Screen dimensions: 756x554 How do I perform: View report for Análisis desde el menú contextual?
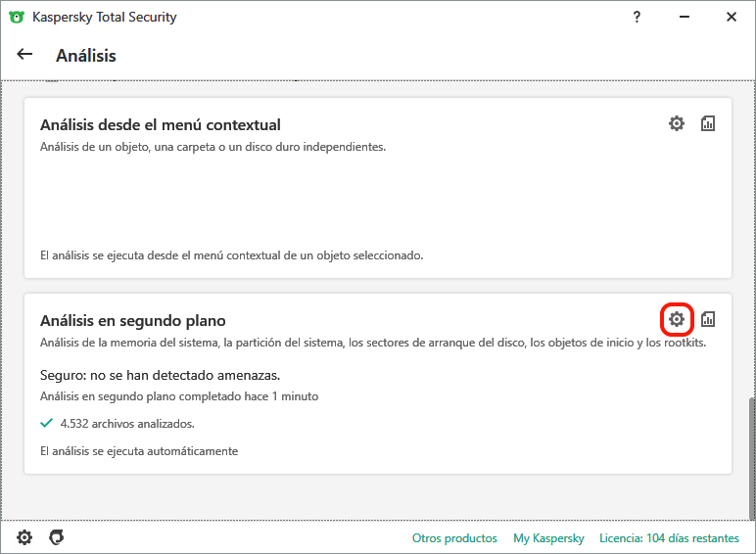(708, 123)
